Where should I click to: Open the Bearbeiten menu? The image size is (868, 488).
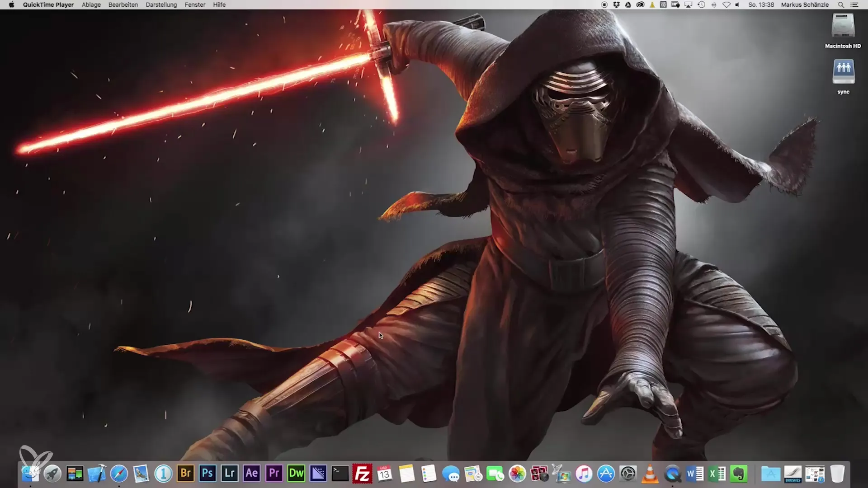click(x=123, y=5)
